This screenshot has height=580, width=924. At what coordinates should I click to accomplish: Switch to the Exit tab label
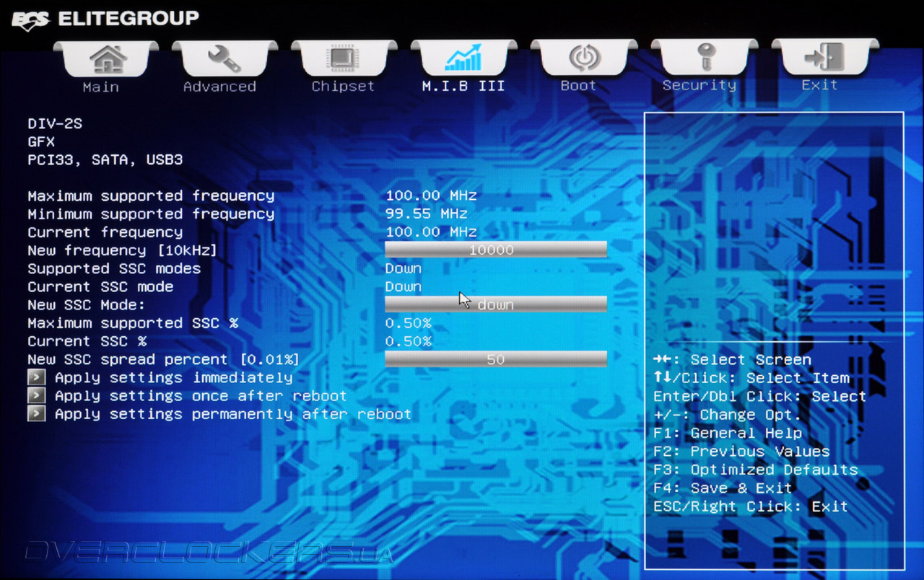point(819,84)
